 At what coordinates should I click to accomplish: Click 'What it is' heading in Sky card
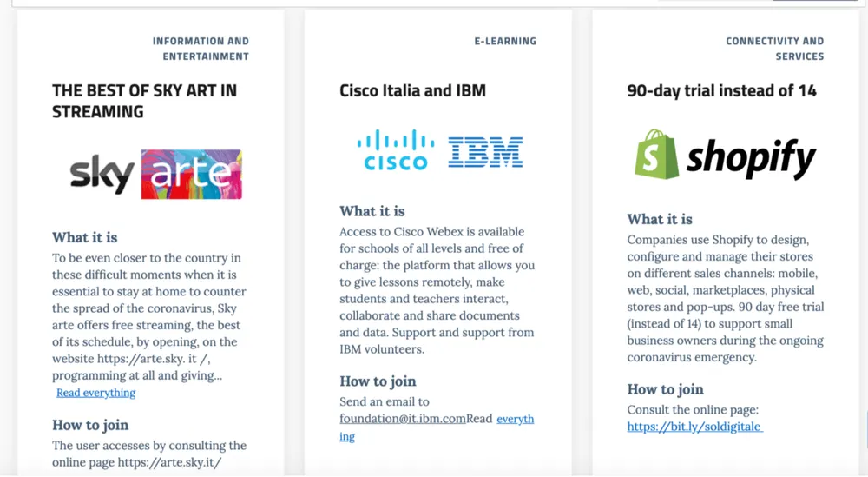pyautogui.click(x=84, y=237)
